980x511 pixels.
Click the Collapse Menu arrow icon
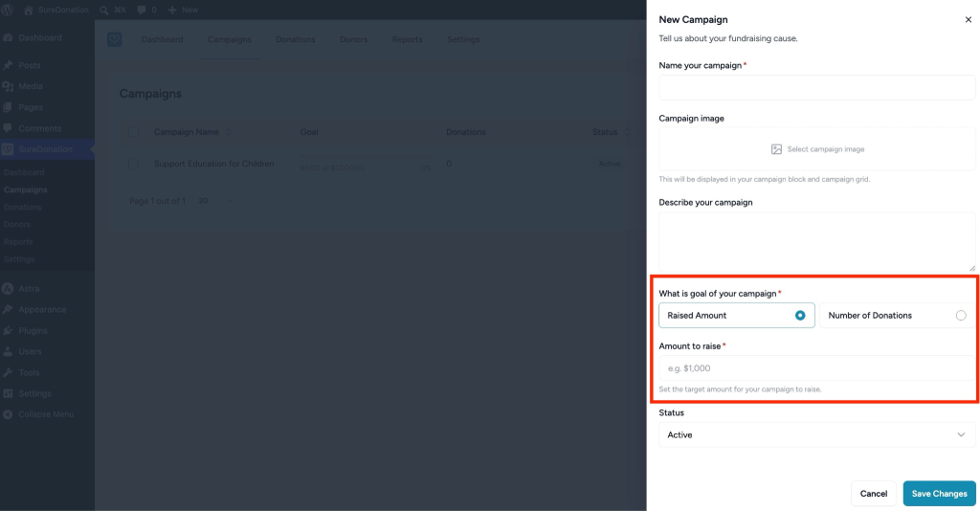pos(8,414)
